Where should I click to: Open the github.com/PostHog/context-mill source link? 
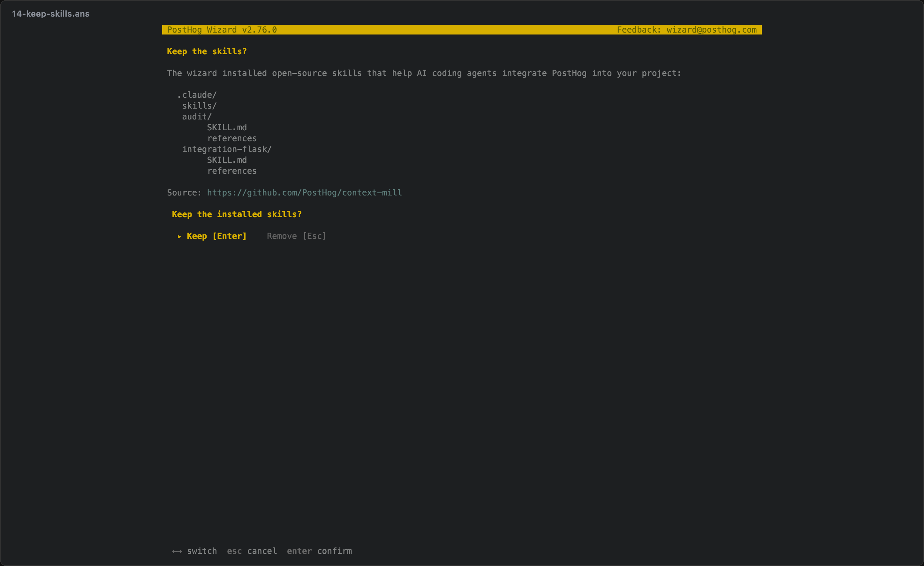(x=304, y=192)
